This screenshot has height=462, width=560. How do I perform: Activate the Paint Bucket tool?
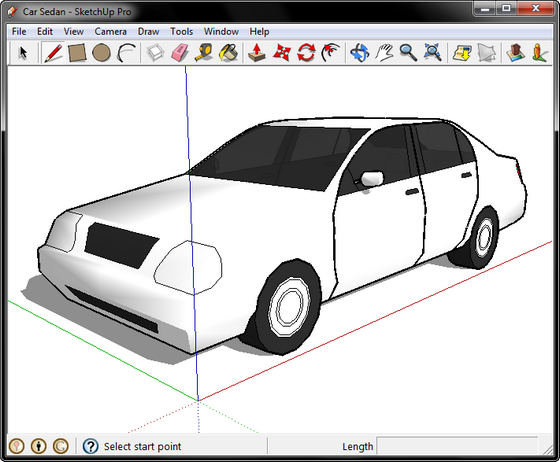pos(229,53)
